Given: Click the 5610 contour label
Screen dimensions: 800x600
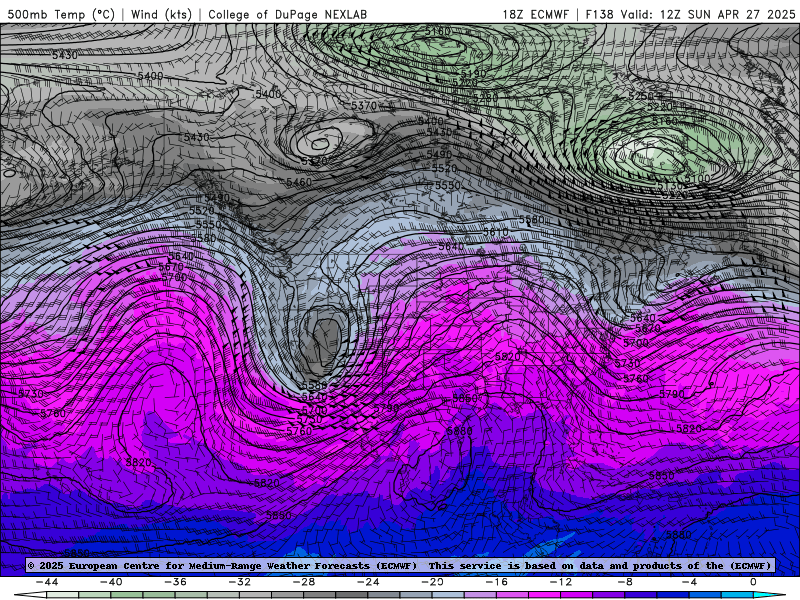Looking at the screenshot, I should (495, 233).
